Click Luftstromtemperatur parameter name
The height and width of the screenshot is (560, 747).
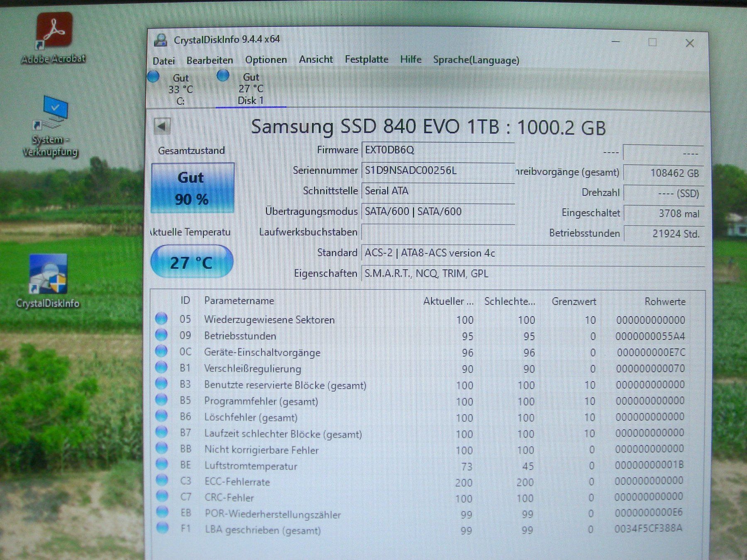pos(251,466)
